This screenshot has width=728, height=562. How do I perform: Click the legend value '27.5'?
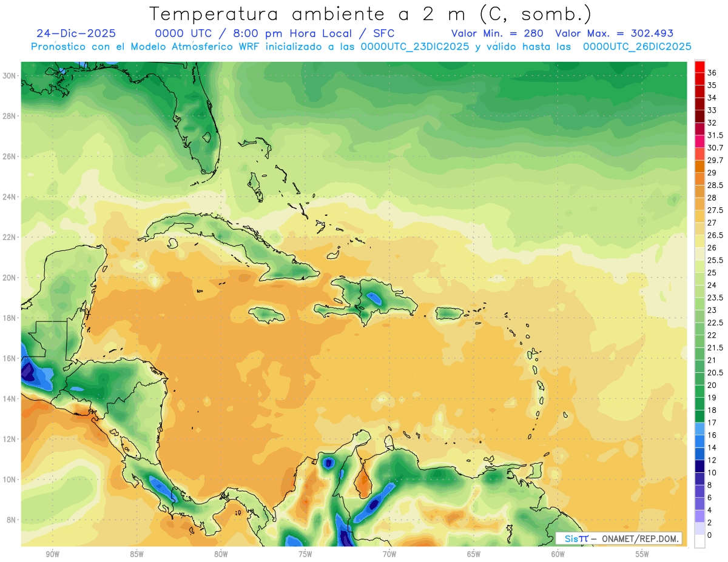coord(715,210)
